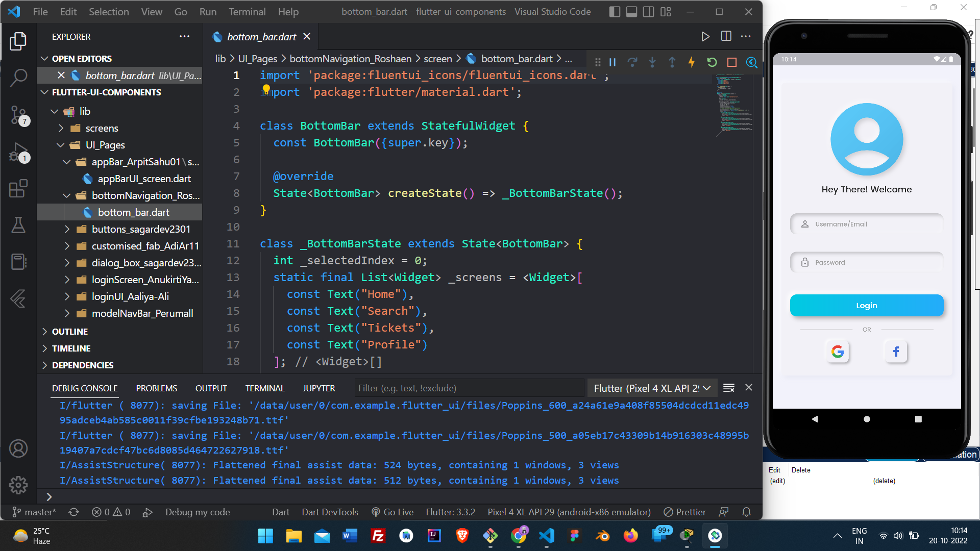Open Source Control view with 7 changes

(x=18, y=115)
